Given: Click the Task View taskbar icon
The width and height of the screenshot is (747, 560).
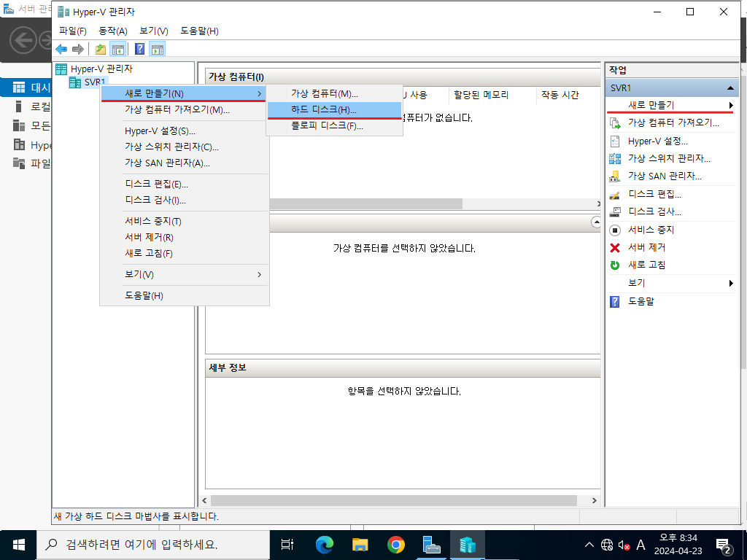Looking at the screenshot, I should (x=287, y=545).
